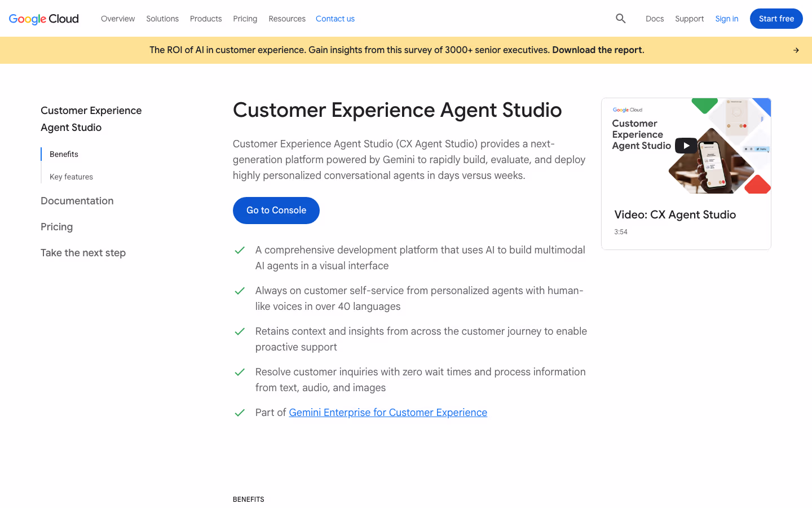The width and height of the screenshot is (812, 508).
Task: Go to Take the next step section
Action: pyautogui.click(x=83, y=253)
